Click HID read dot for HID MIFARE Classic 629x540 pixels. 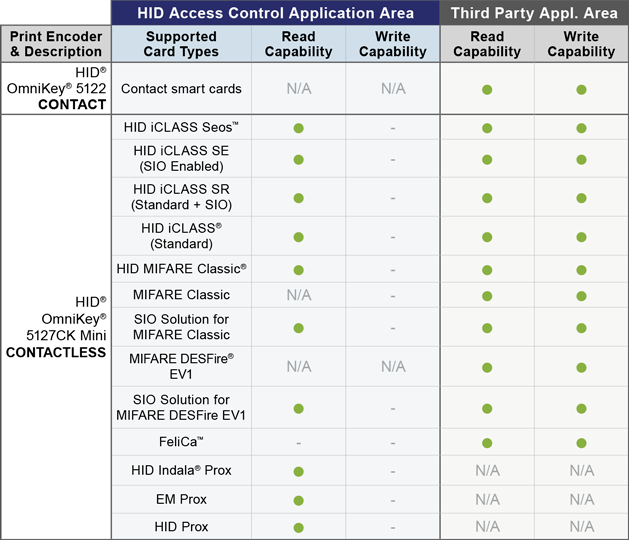pos(298,270)
